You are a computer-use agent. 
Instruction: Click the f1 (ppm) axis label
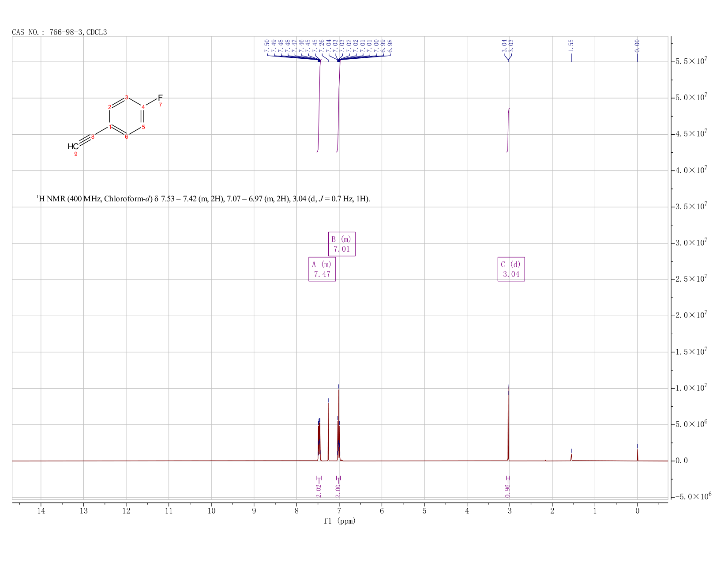pos(340,521)
